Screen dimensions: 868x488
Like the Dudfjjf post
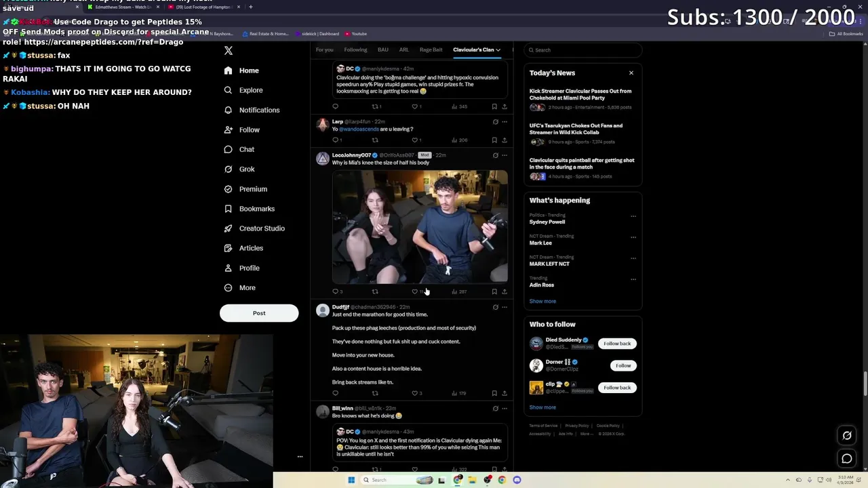coord(415,393)
